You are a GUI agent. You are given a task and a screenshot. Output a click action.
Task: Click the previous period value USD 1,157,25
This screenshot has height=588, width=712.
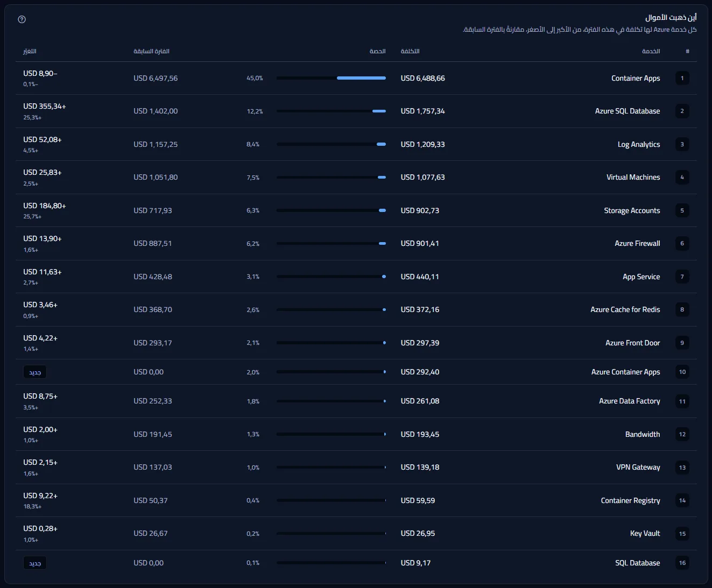[156, 144]
